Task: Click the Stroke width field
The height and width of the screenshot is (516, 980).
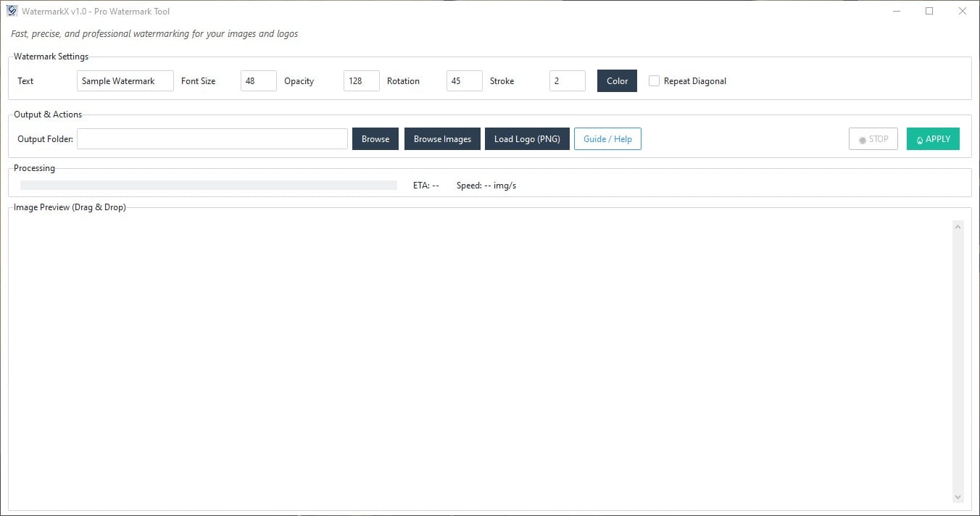Action: point(567,80)
